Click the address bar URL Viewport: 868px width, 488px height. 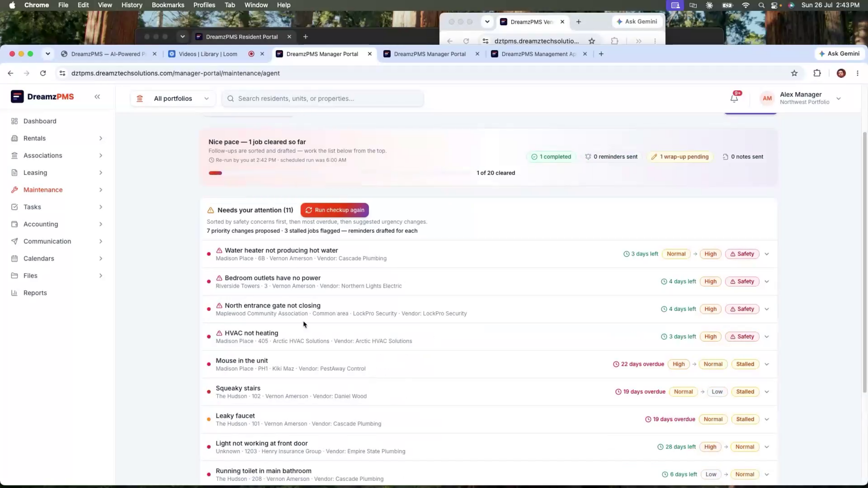click(x=175, y=73)
